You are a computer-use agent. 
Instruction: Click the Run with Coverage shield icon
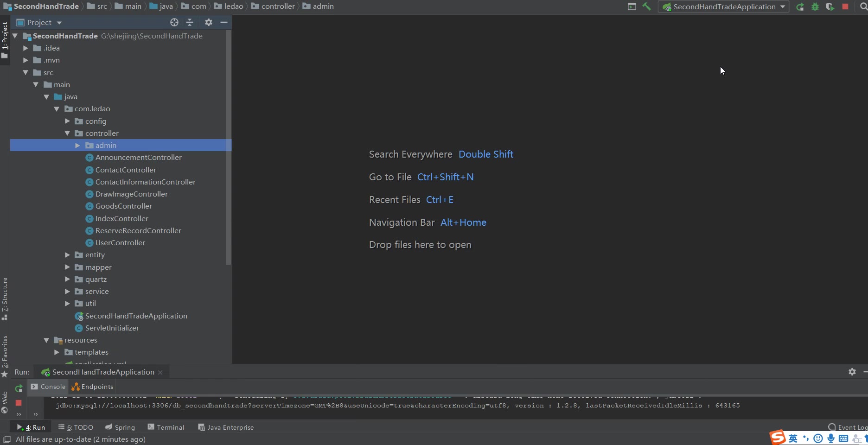pos(830,7)
